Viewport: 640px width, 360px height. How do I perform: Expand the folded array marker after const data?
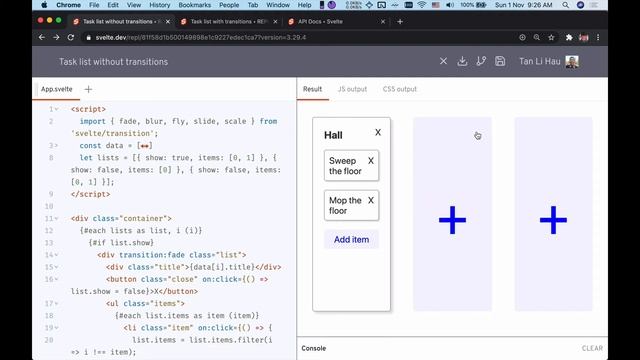[x=144, y=146]
